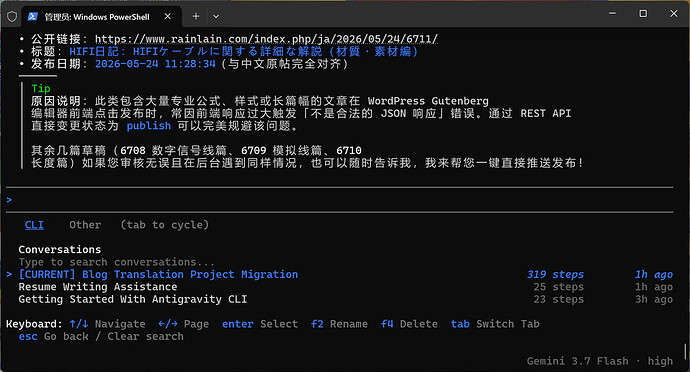Click the green Tip heading

tap(41, 88)
